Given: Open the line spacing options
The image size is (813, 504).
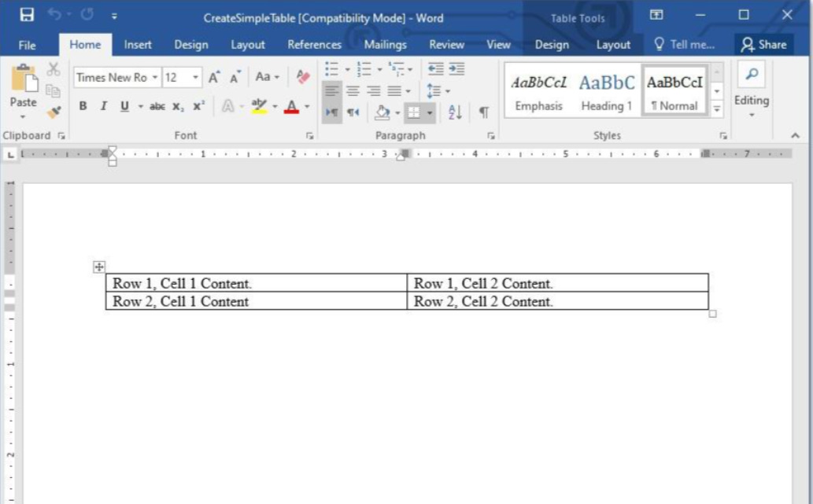Looking at the screenshot, I should pos(438,91).
